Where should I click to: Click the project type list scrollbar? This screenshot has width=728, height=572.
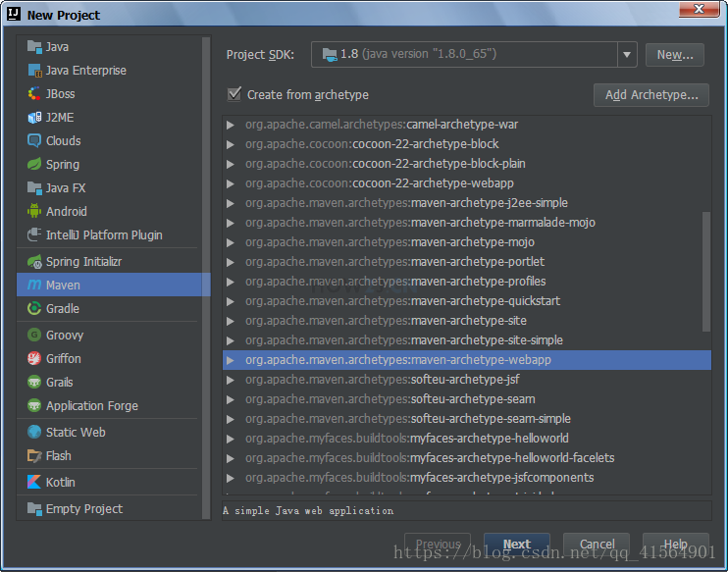point(206,278)
